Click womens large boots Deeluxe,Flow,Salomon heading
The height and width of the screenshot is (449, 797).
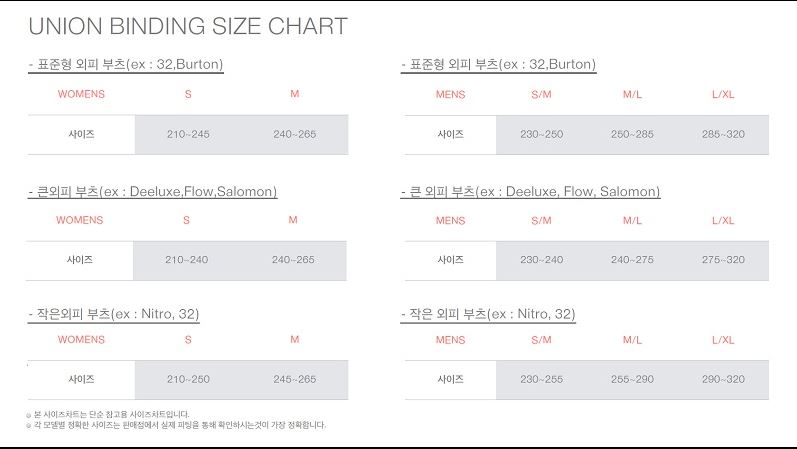(153, 192)
